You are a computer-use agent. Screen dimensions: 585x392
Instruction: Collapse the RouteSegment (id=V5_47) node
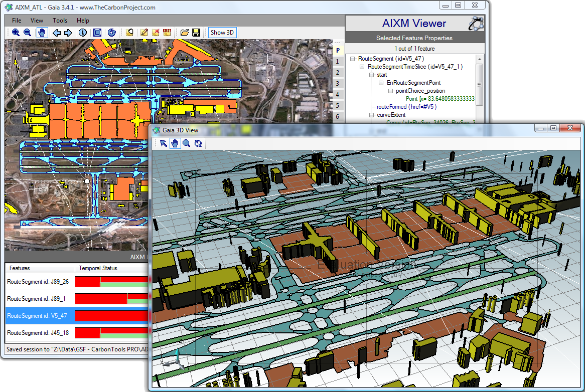point(353,59)
